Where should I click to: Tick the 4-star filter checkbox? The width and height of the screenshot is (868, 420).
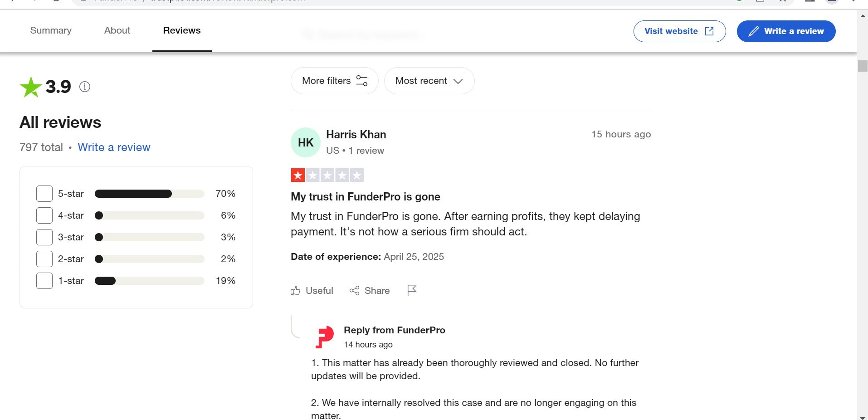tap(44, 215)
